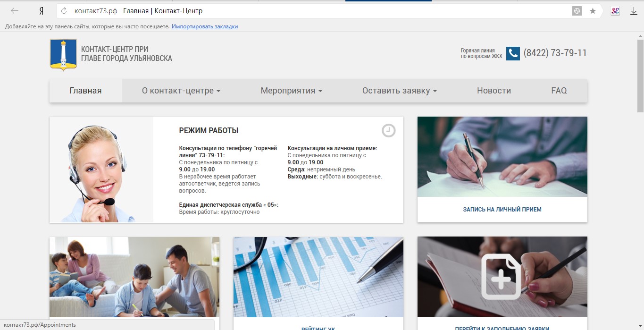Go to the Главная menu tab
Viewport: 644px width, 330px height.
click(85, 91)
